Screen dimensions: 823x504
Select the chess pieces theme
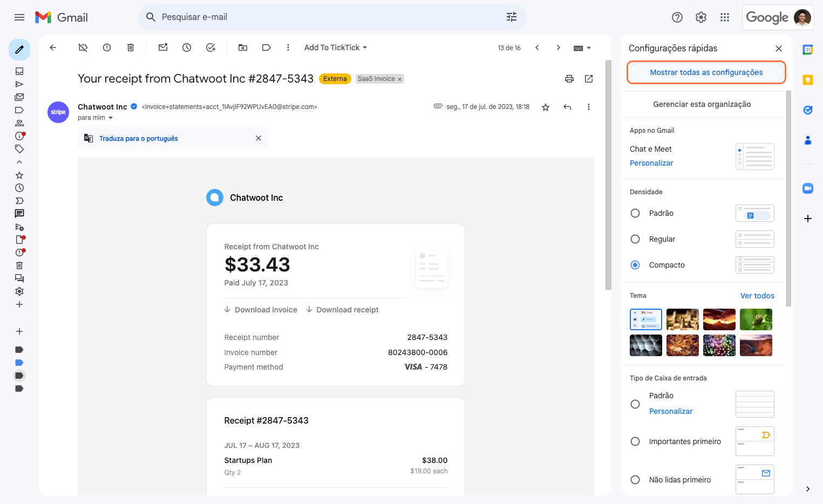click(683, 319)
